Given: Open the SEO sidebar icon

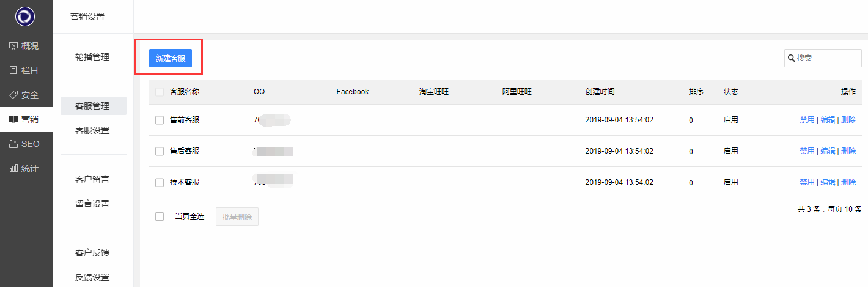Looking at the screenshot, I should click(13, 144).
